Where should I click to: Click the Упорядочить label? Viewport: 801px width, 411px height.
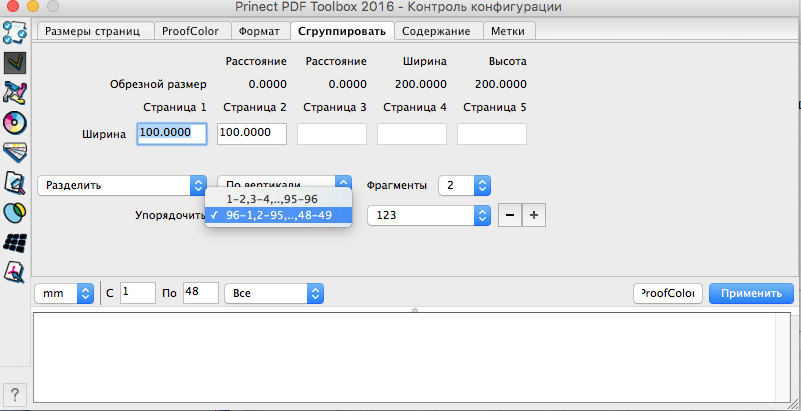(x=170, y=215)
